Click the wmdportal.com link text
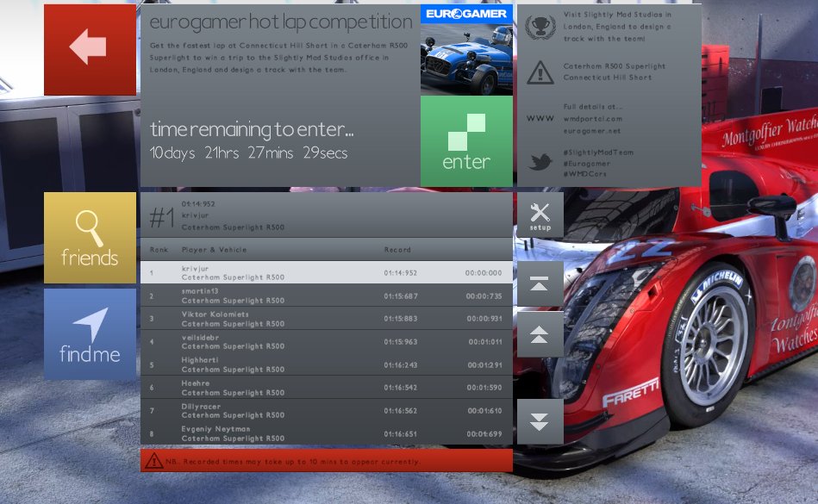This screenshot has width=818, height=504. click(593, 119)
